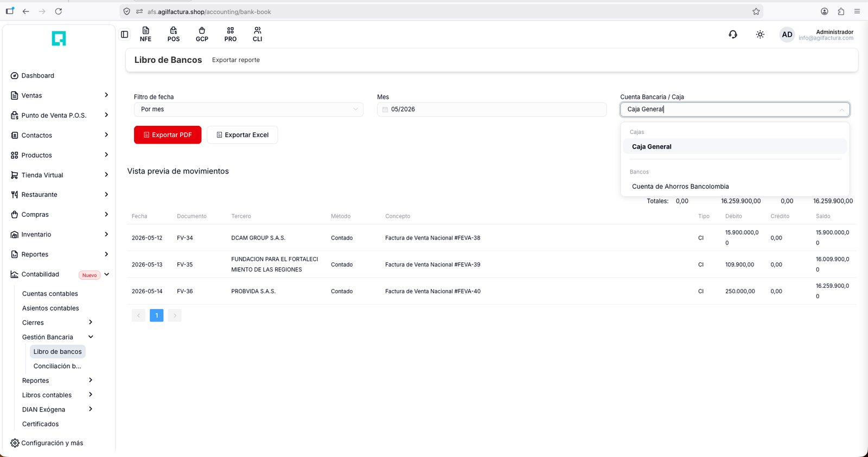
Task: Expand the Contactos submenu chevron
Action: 106,135
